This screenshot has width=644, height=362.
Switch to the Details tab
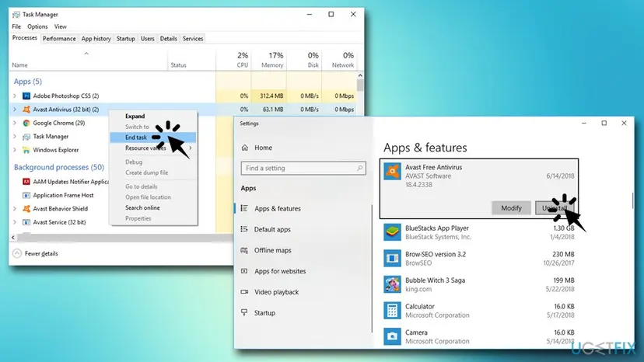169,38
